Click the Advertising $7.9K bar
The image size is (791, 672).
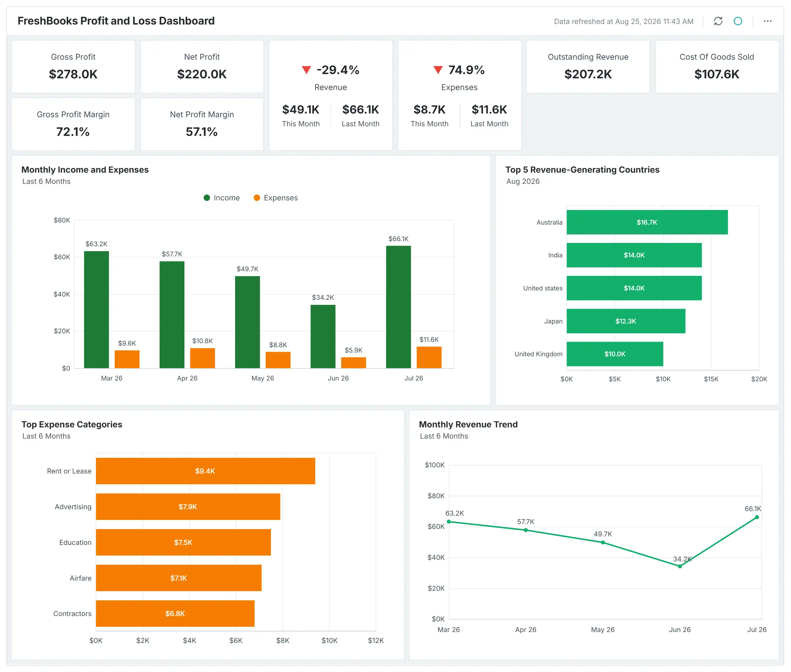click(188, 507)
